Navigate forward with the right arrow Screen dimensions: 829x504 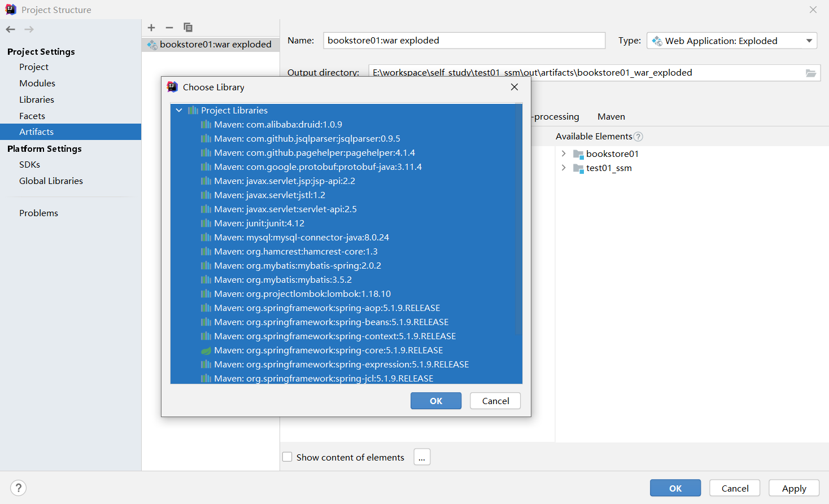coord(29,29)
